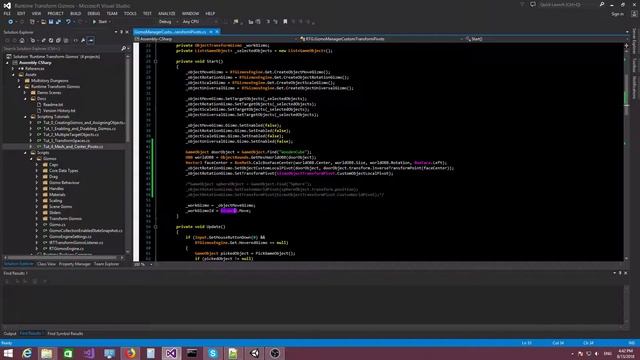Viewport: 640px width, 360px height.
Task: Collapse the Assets folder node
Action: click(13, 75)
